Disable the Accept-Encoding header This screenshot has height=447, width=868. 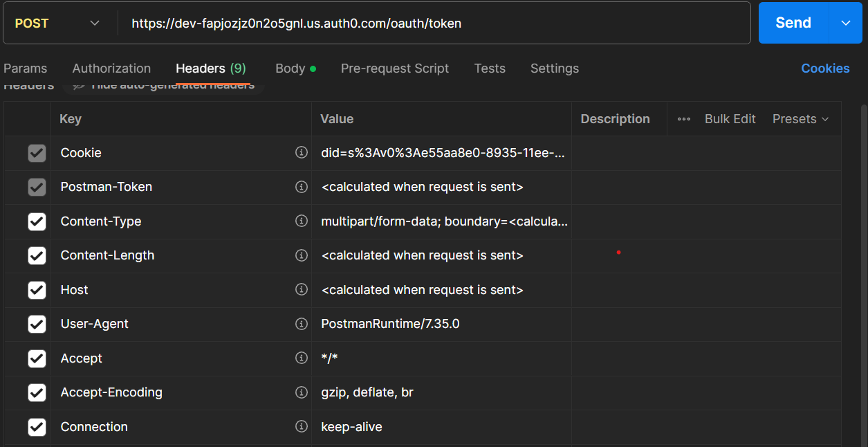37,392
